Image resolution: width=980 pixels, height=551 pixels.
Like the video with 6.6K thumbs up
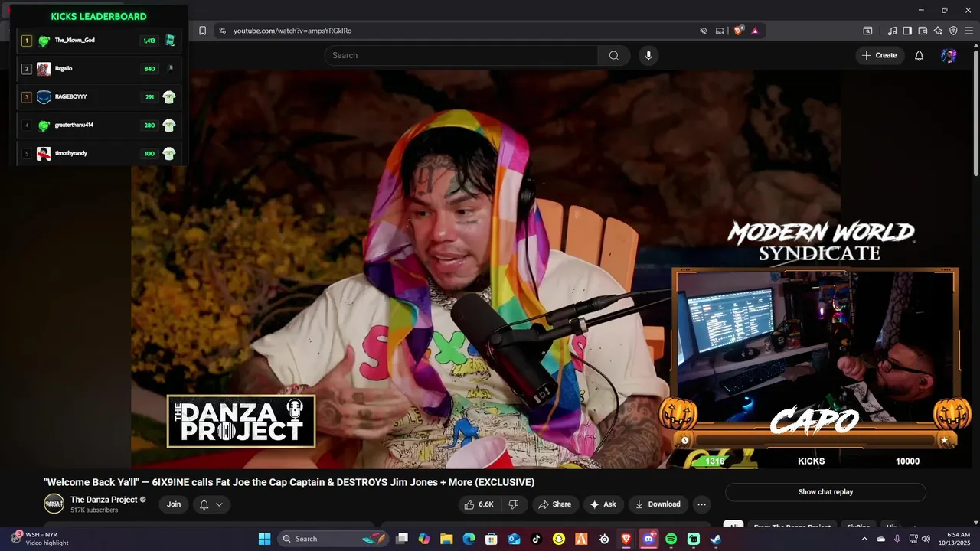coord(479,504)
